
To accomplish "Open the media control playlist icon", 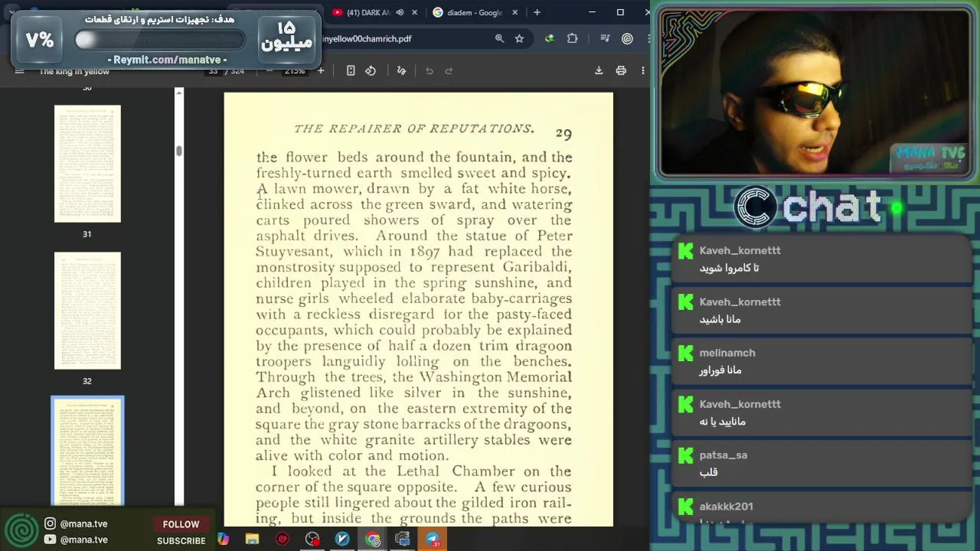I will 605,38.
